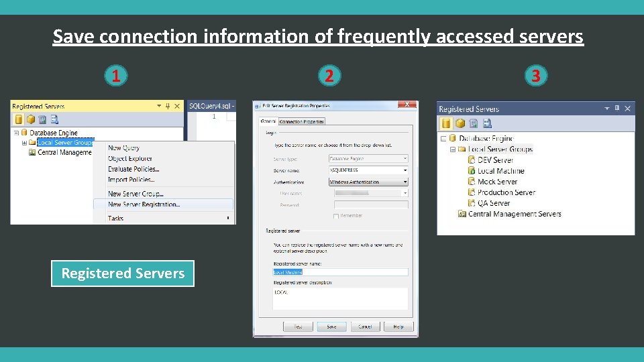Collapse Local Server Groups in panel 3
Viewport: 644px width, 362px height.
[453, 149]
